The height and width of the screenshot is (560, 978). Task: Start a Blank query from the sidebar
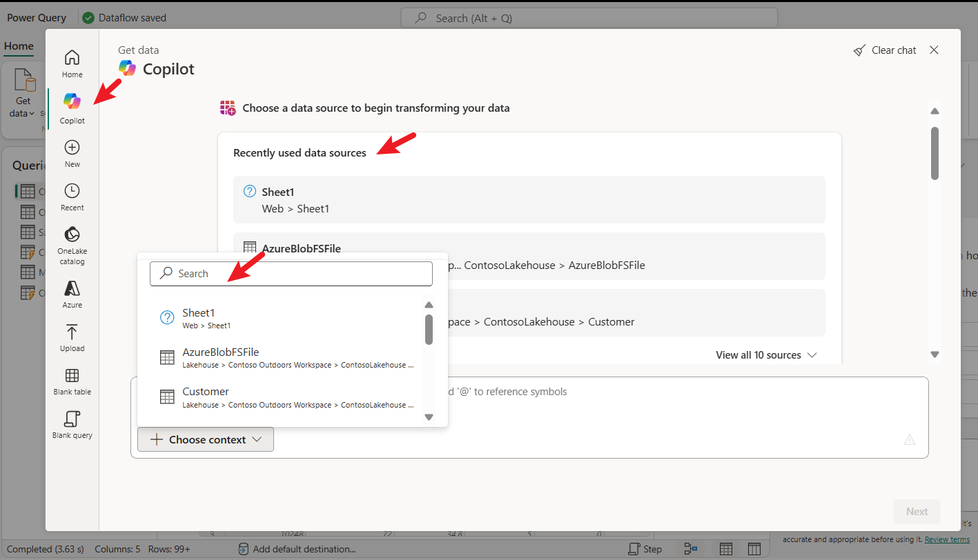coord(72,423)
